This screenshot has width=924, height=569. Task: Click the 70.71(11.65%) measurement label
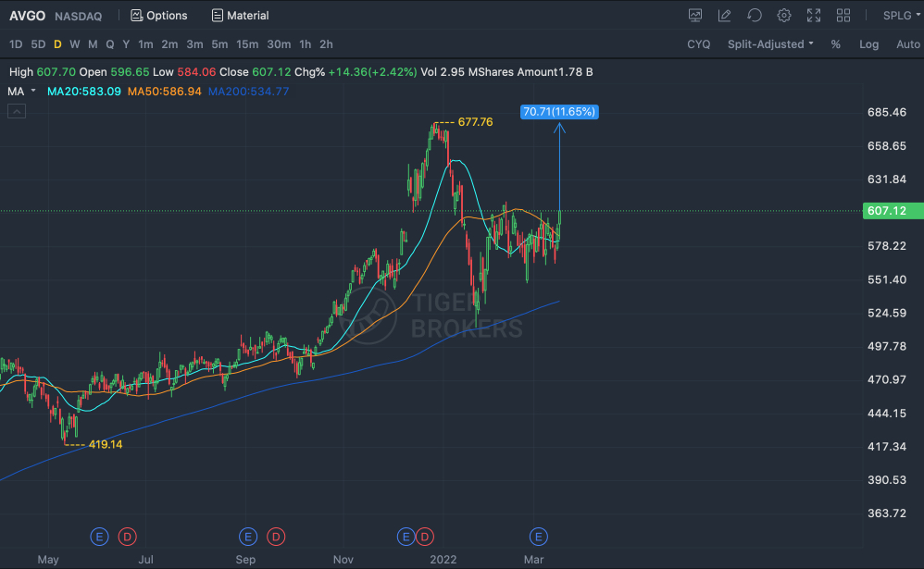[559, 111]
